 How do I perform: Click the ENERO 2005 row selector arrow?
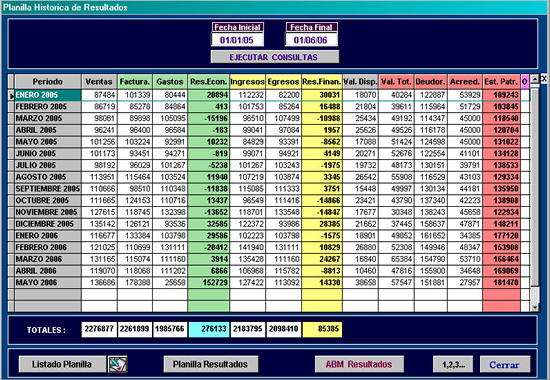tap(11, 95)
